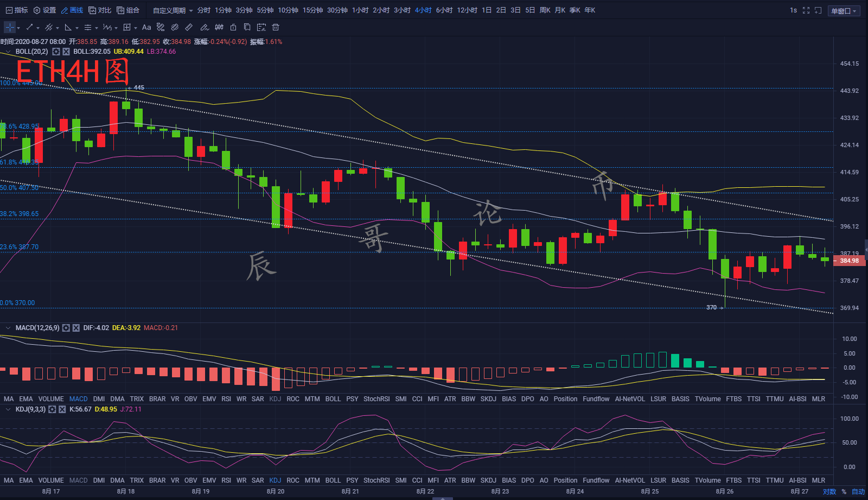Image resolution: width=868 pixels, height=500 pixels.
Task: Switch to the 4小时 timeframe
Action: coord(423,10)
